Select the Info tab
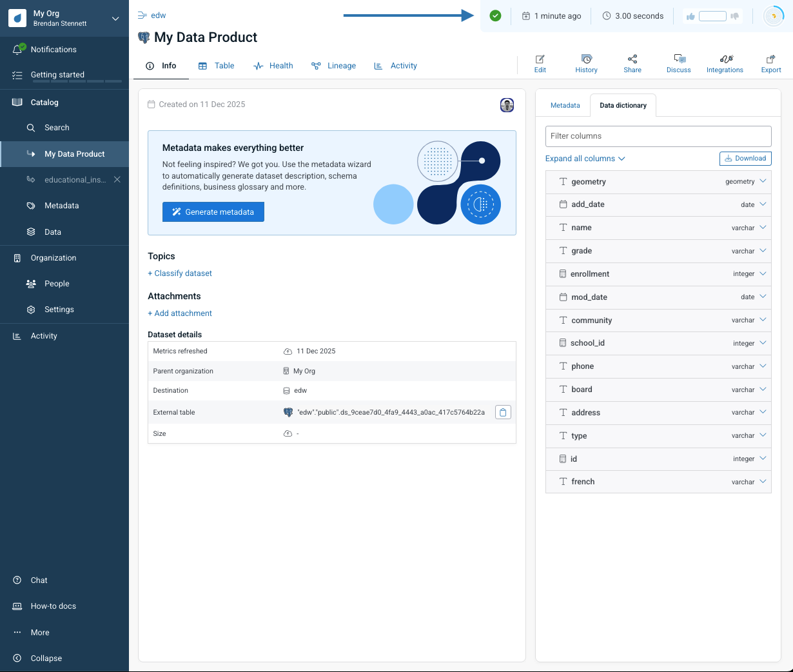This screenshot has width=793, height=672. click(161, 66)
